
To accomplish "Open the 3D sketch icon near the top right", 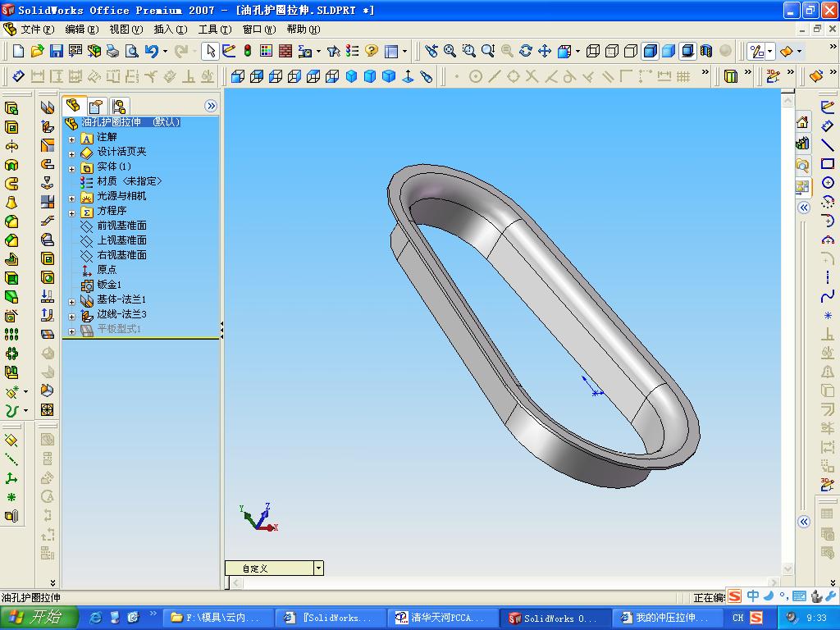I will coord(773,76).
